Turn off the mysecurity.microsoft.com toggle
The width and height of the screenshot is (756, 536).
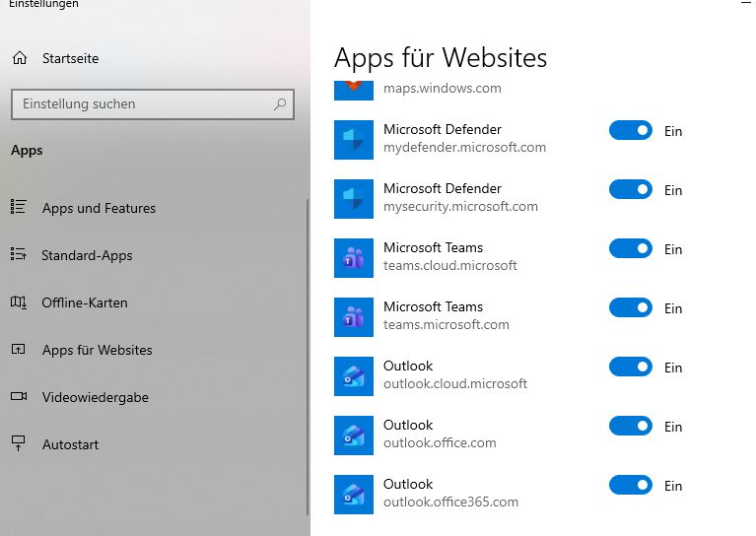630,189
